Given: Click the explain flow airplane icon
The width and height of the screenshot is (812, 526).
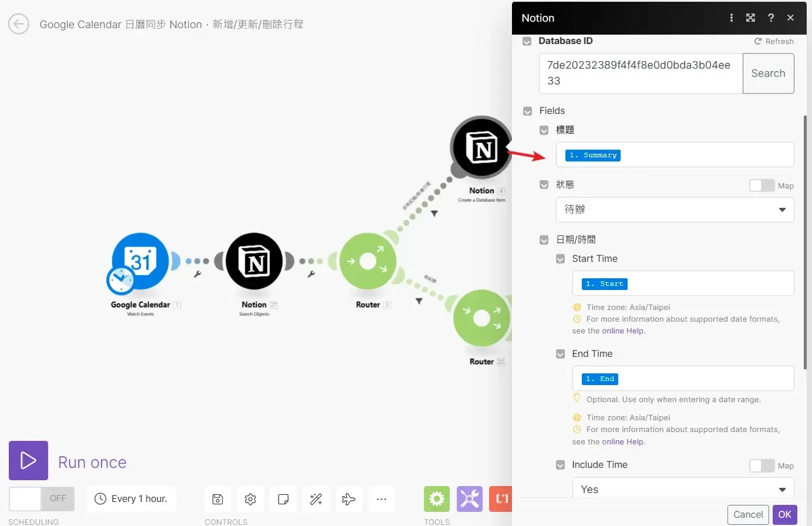Looking at the screenshot, I should click(349, 499).
